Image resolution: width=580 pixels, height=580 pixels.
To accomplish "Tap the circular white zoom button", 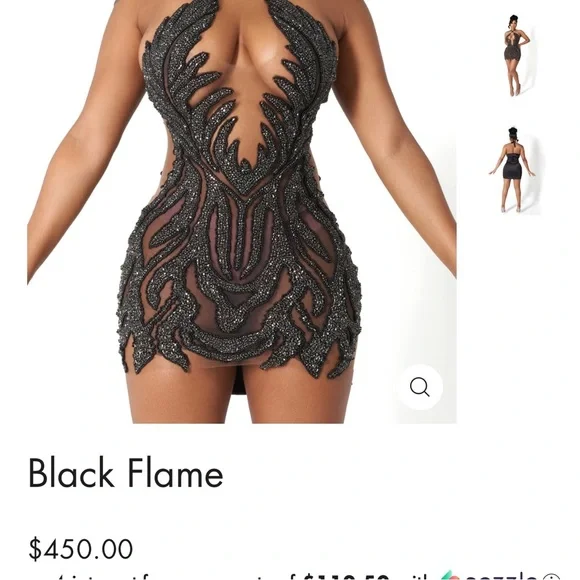I will 420,387.
